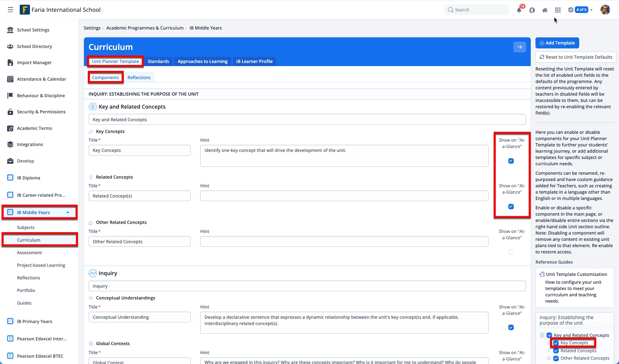Viewport: 619px width, 364px height.
Task: Open the support chat headset icon
Action: tap(532, 10)
